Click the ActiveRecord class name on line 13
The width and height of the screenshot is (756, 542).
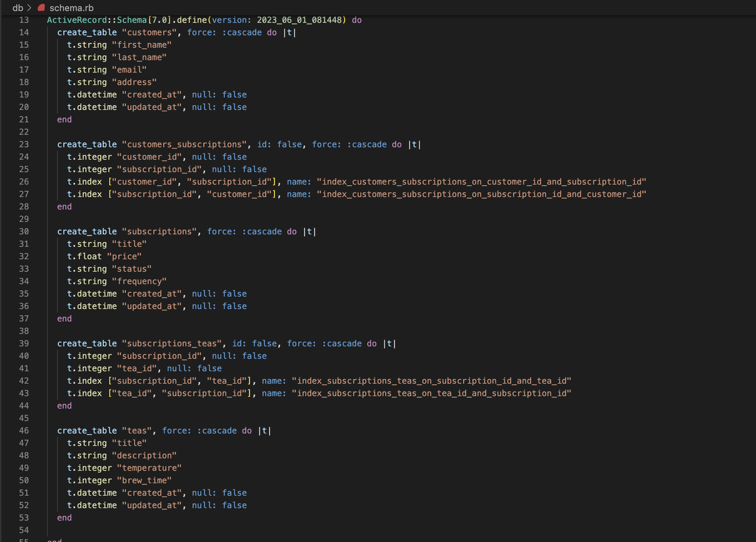pyautogui.click(x=77, y=20)
